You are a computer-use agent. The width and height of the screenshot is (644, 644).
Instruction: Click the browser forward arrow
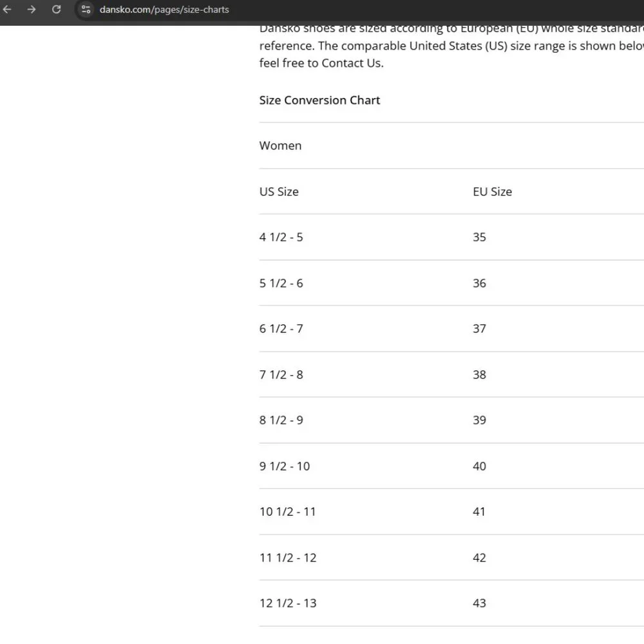(x=32, y=10)
